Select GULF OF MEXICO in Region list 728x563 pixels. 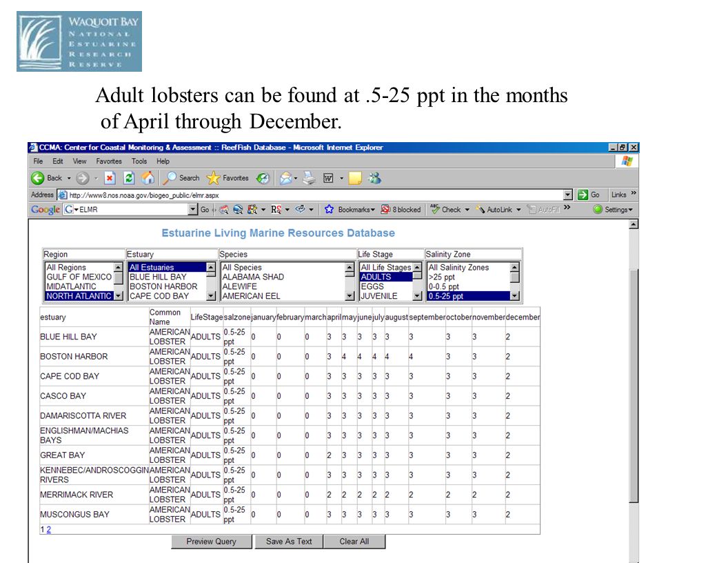pos(79,277)
